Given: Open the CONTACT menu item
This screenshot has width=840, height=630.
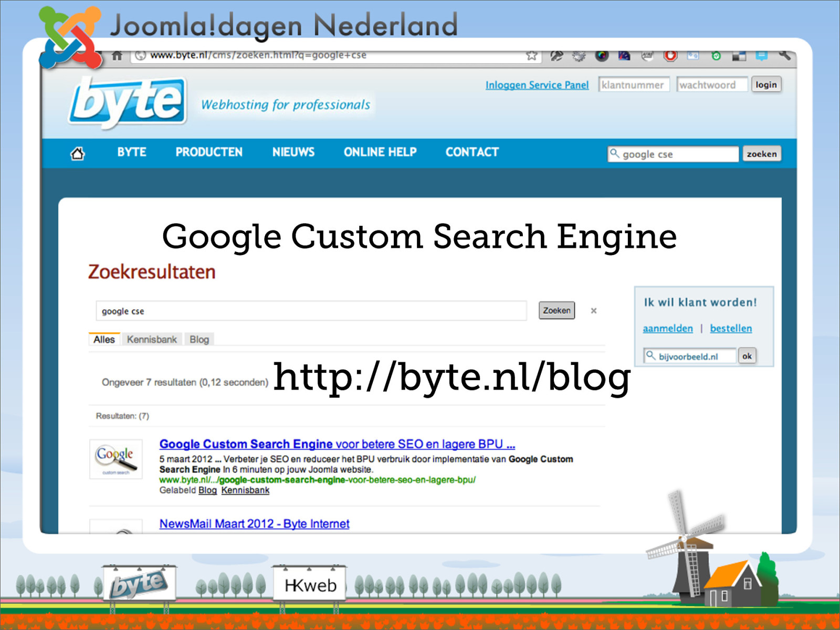Looking at the screenshot, I should [x=472, y=152].
